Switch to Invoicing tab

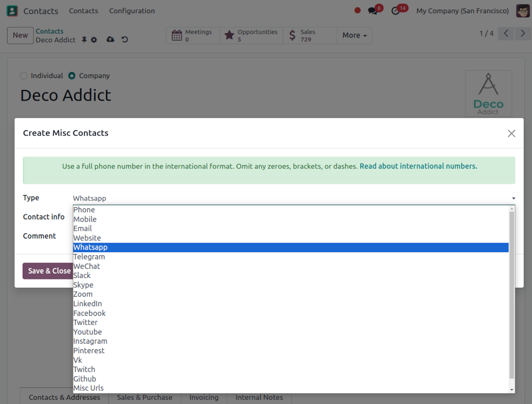click(204, 397)
